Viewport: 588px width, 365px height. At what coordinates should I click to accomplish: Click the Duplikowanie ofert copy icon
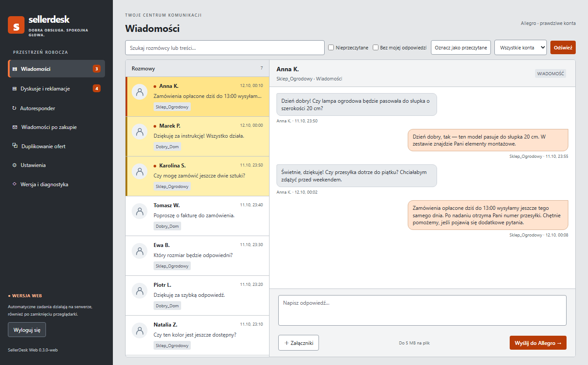point(15,146)
